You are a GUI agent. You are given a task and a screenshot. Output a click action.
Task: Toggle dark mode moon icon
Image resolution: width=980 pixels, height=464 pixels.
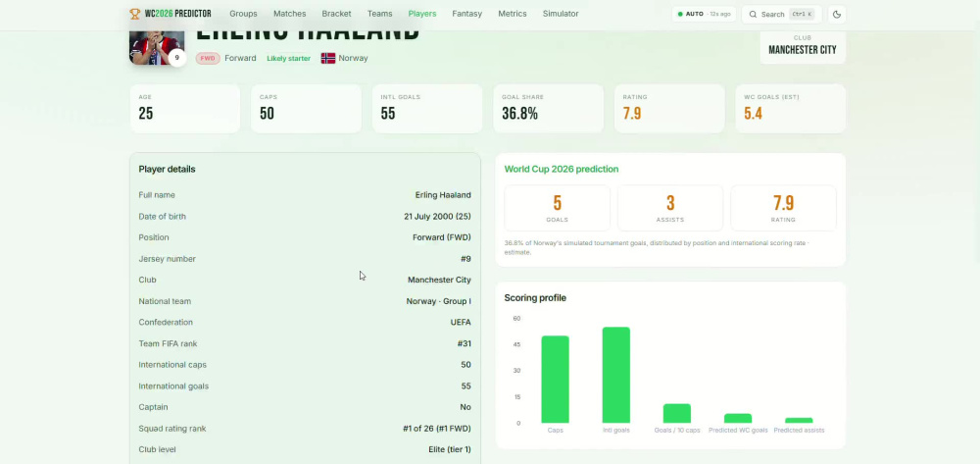tap(837, 15)
